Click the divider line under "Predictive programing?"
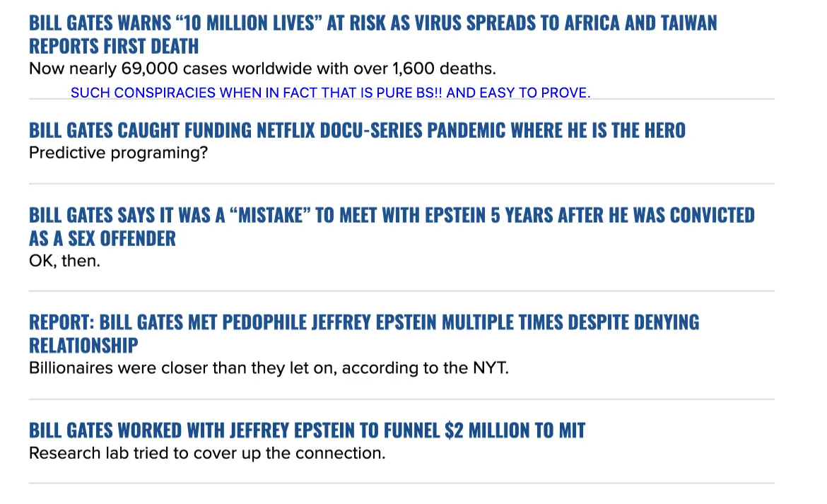Screen dimensions: 827x504 pos(401,184)
